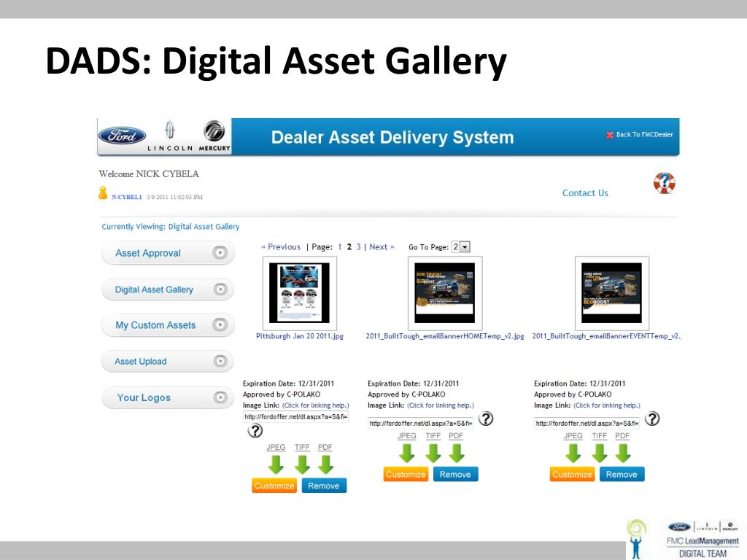Click the red X Back To FMCDealer icon
747x560 pixels.
609,135
